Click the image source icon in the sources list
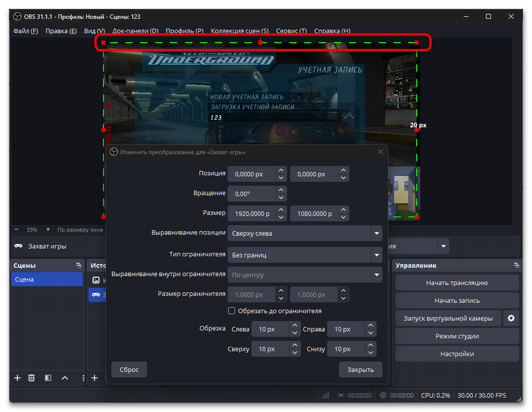 click(96, 280)
